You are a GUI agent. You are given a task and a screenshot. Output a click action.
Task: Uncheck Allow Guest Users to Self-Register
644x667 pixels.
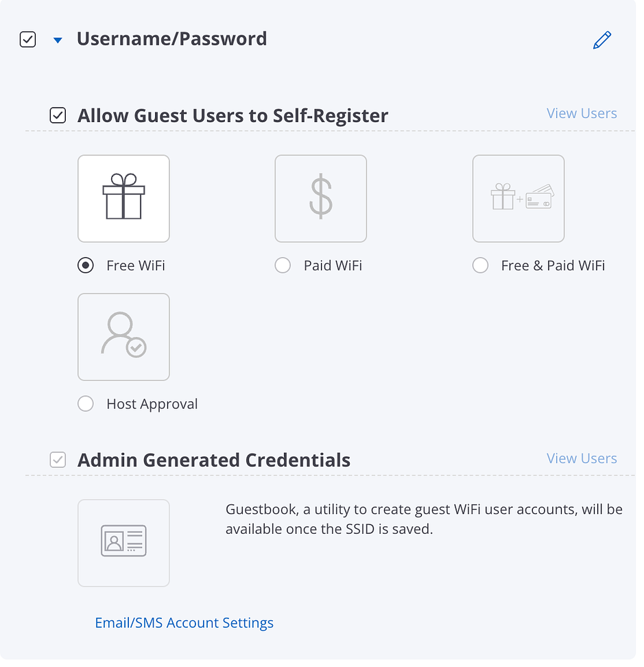coord(58,115)
